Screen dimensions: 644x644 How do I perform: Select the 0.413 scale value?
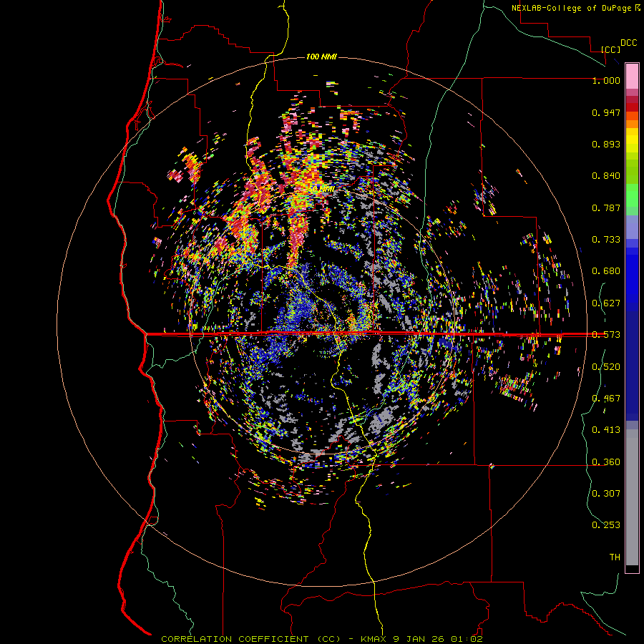606,430
